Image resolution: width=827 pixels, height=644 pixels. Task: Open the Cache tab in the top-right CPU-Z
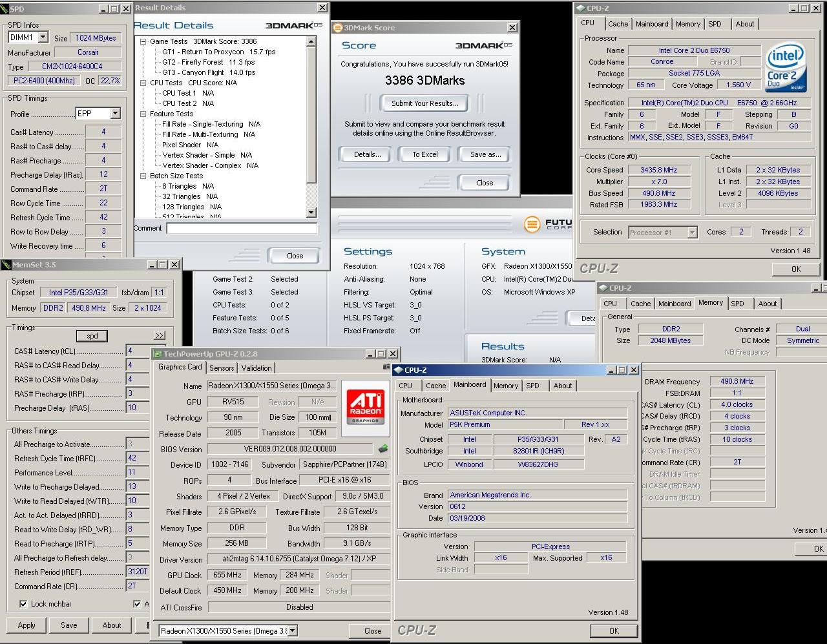618,24
